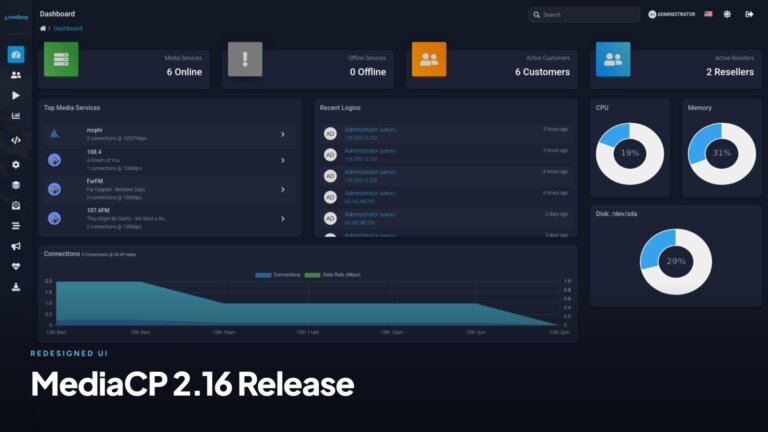Screen dimensions: 768x432
Task: Toggle the Data Rate (Mbps) legend series
Action: 333,275
